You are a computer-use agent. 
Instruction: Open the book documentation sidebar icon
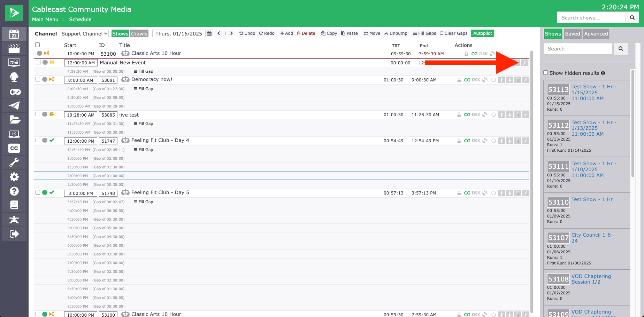[14, 205]
